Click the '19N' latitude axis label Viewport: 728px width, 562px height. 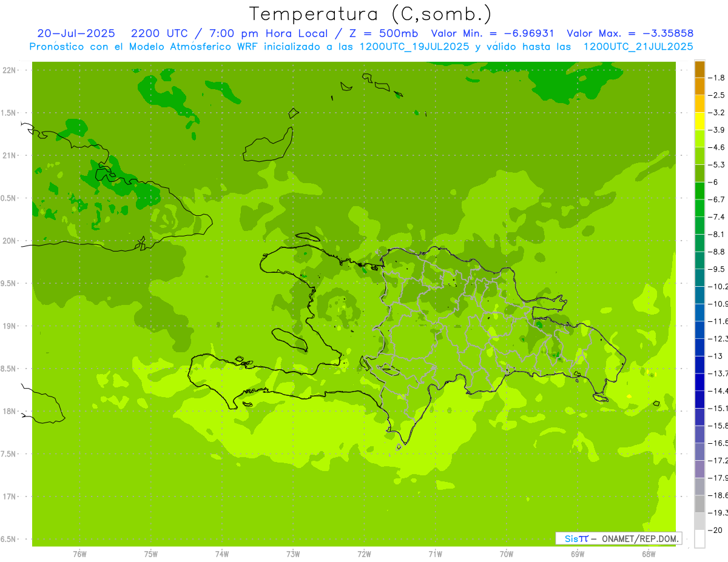(x=10, y=326)
